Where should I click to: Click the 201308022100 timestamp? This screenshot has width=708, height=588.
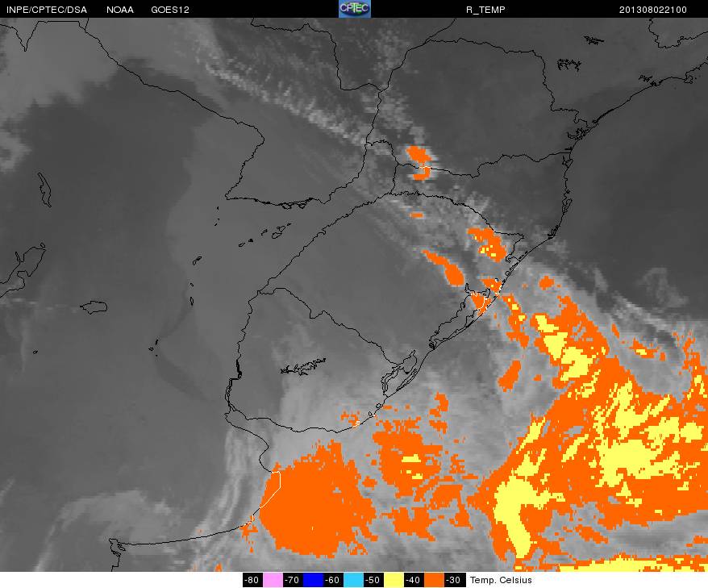[x=653, y=10]
